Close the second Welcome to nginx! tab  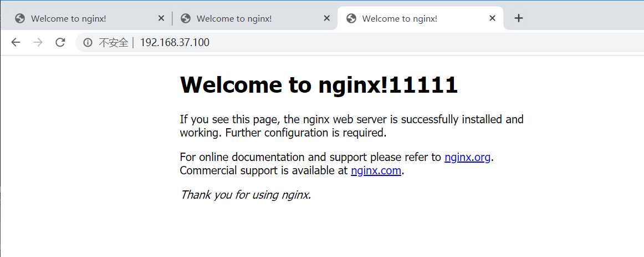click(327, 18)
